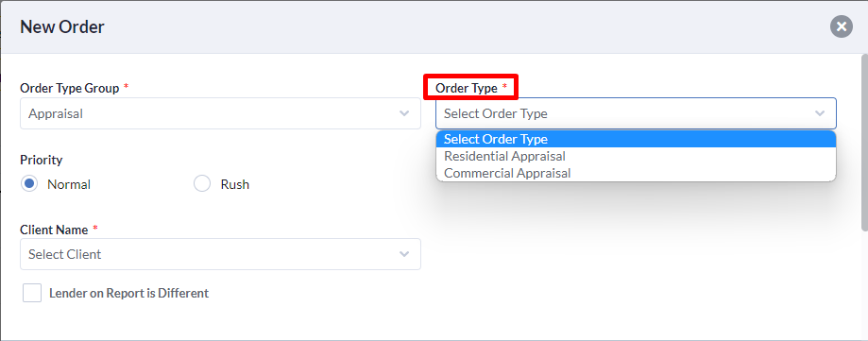
Task: Select Normal priority radio button
Action: click(x=29, y=184)
